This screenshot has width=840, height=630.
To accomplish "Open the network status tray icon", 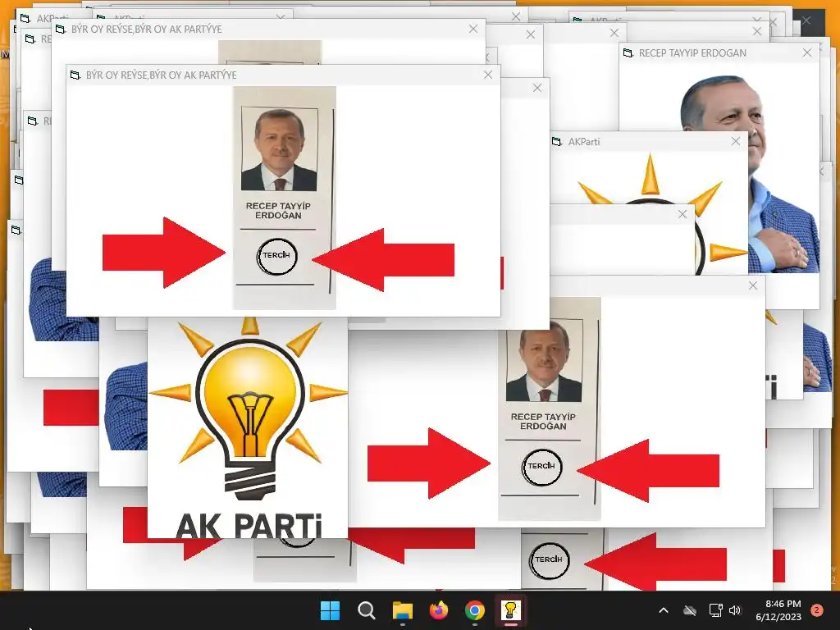I will (x=715, y=610).
